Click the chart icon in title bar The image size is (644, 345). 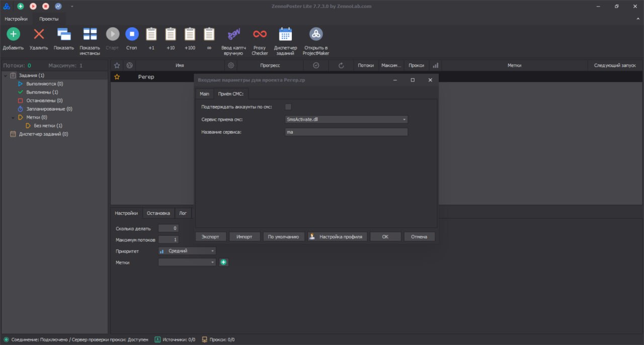(58, 6)
